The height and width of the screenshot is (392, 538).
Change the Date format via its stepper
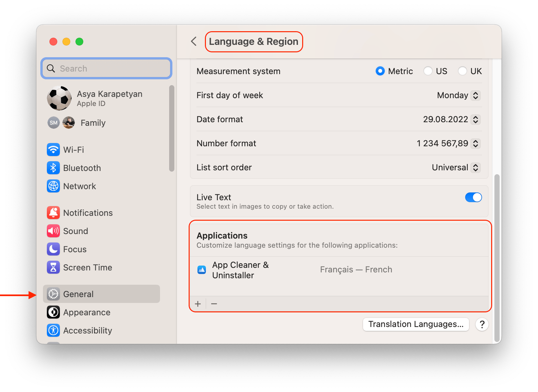click(475, 119)
